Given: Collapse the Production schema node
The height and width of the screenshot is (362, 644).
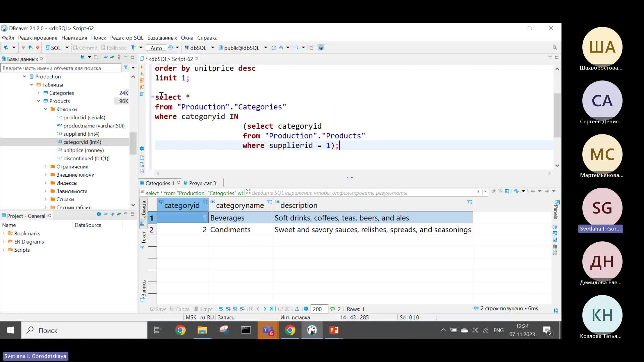Looking at the screenshot, I should 24,76.
